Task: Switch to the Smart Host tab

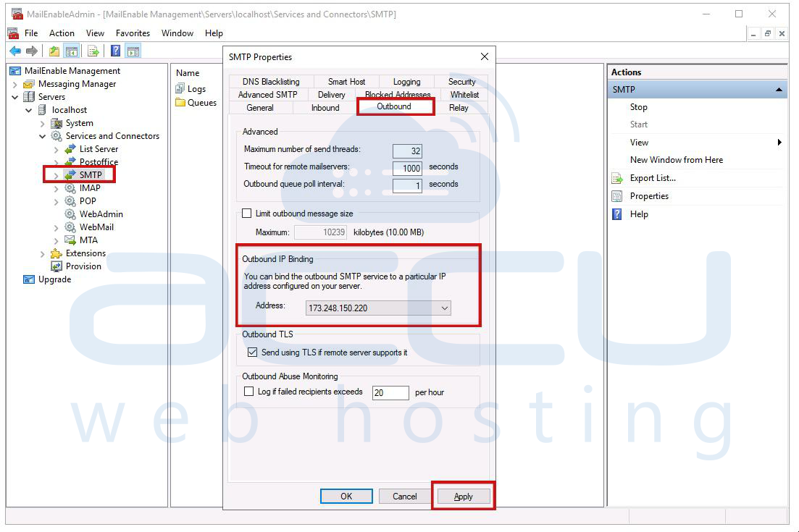Action: pyautogui.click(x=346, y=82)
